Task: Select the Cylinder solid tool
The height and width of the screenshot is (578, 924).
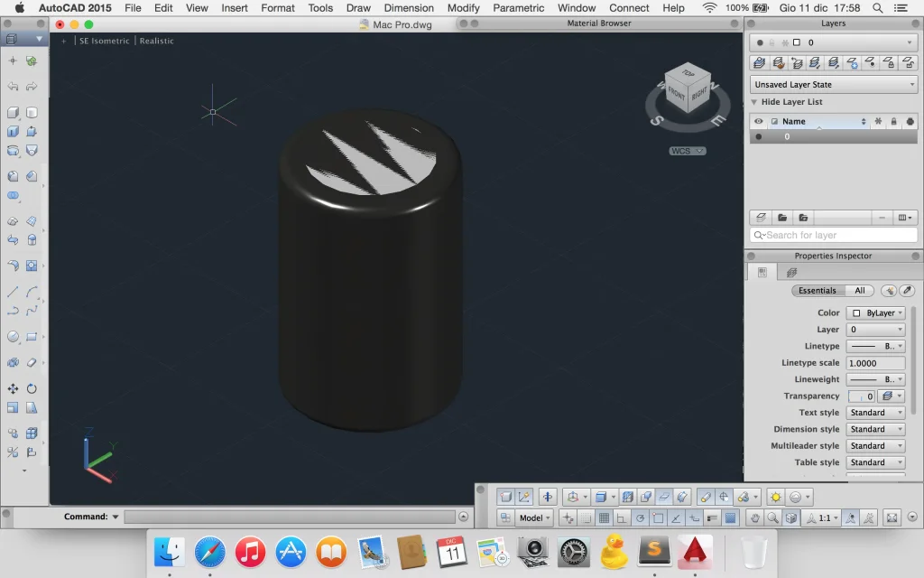Action: [32, 112]
